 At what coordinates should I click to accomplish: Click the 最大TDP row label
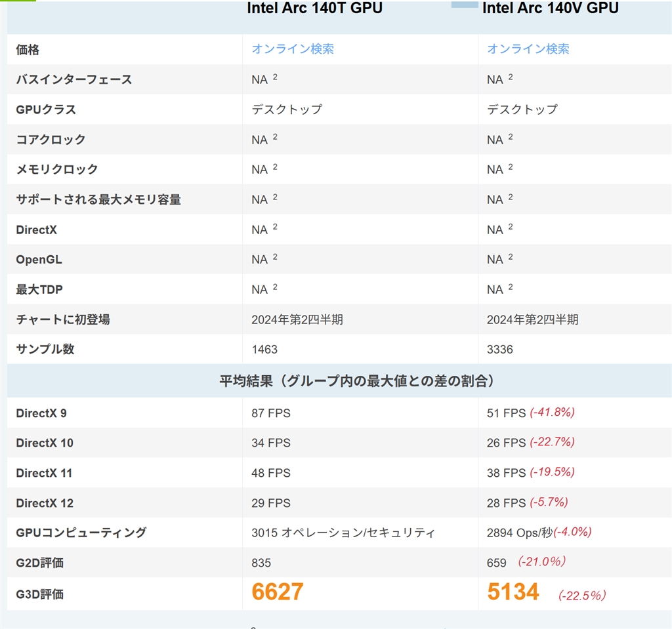(39, 290)
